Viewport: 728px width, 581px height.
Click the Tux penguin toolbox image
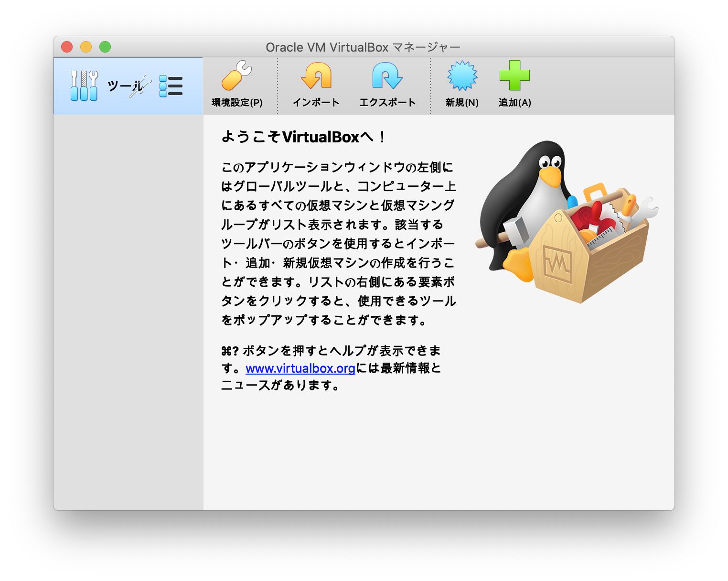[567, 222]
